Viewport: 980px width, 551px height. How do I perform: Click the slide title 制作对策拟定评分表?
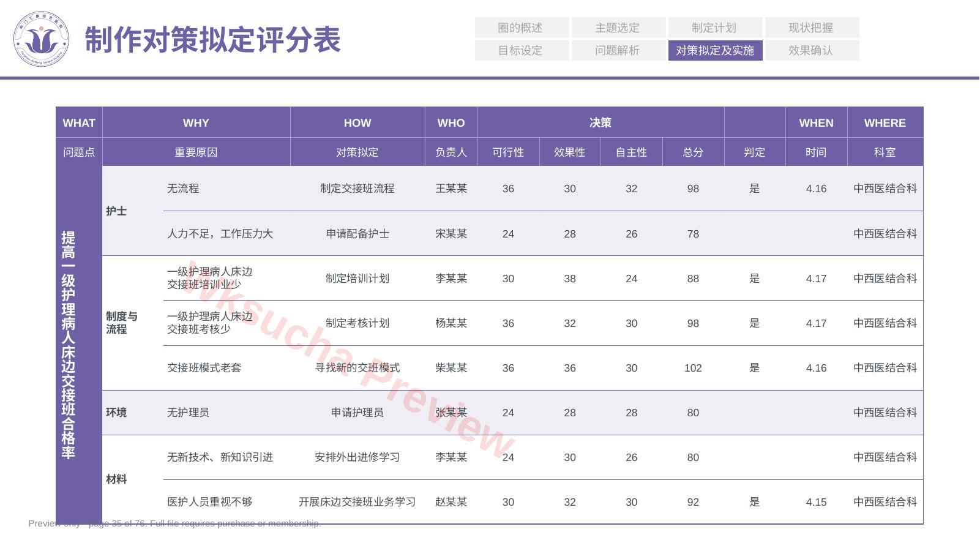click(212, 40)
